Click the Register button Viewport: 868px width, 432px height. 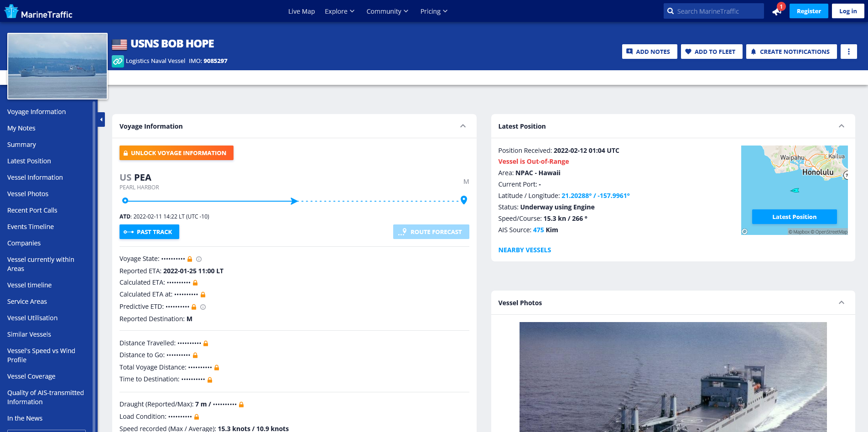pyautogui.click(x=809, y=11)
